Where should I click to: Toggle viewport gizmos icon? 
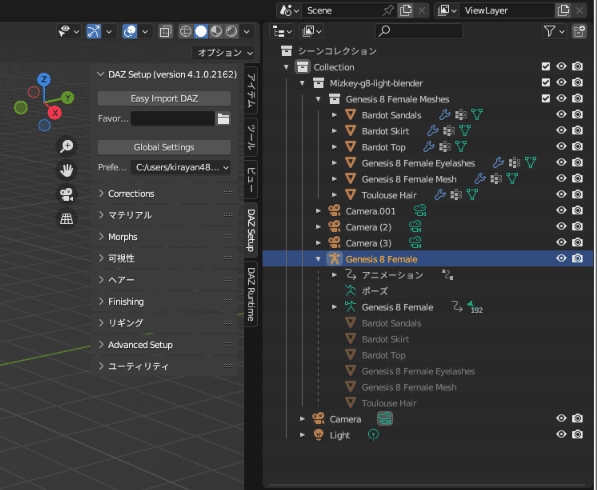pos(94,31)
